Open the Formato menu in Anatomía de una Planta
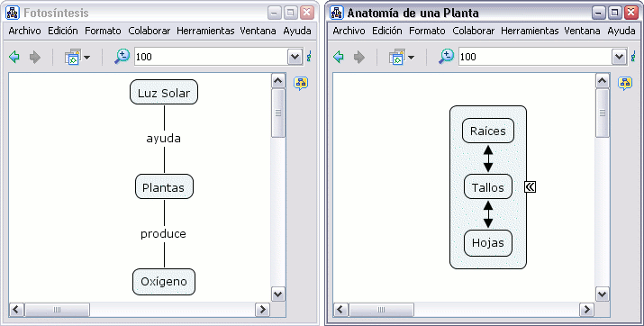644x326 pixels. click(427, 31)
